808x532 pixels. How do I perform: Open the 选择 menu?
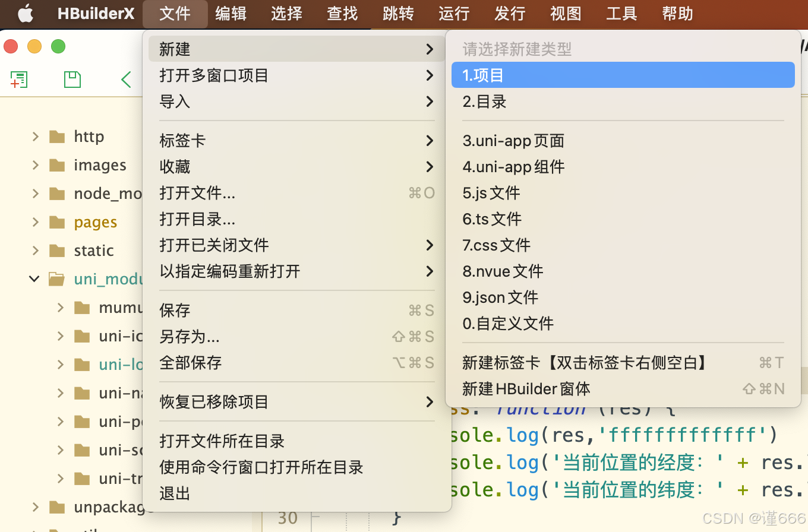(x=286, y=13)
